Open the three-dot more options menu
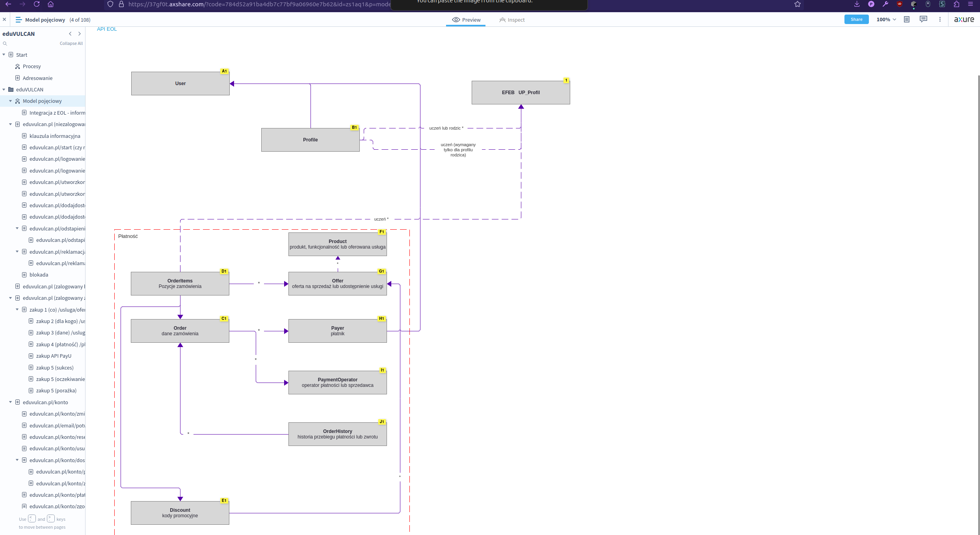This screenshot has height=535, width=980. [x=940, y=19]
